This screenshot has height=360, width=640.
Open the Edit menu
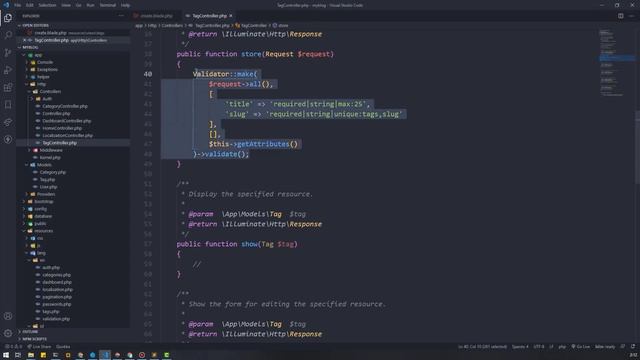30,5
